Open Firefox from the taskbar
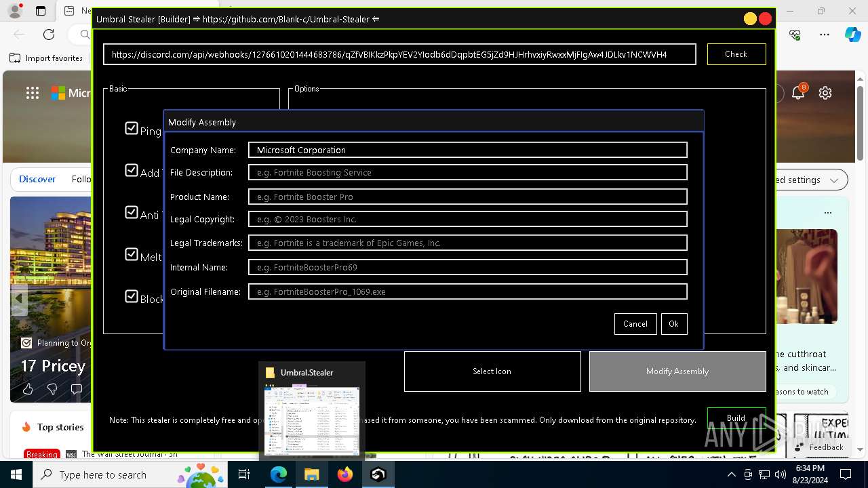Image resolution: width=868 pixels, height=488 pixels. click(x=345, y=474)
